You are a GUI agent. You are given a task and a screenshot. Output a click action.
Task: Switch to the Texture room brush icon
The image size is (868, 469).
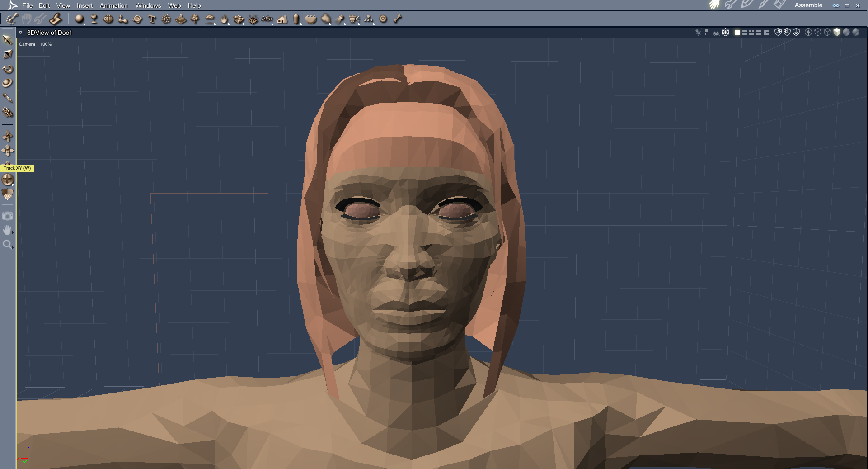[x=764, y=5]
